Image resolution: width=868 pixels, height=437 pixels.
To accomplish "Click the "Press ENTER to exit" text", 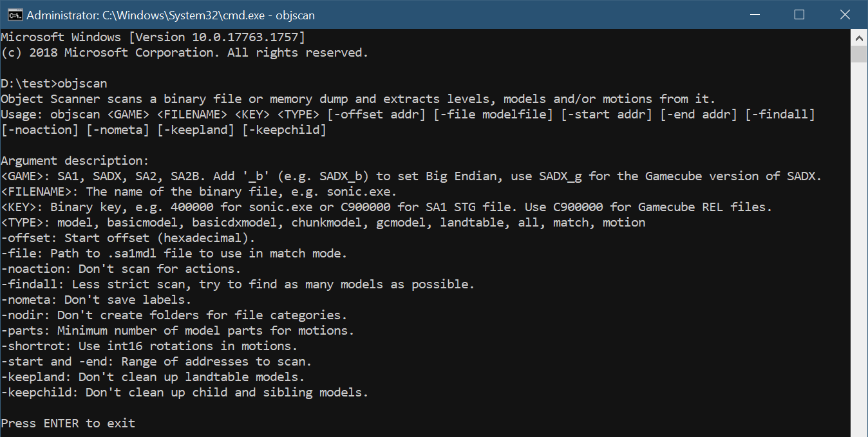I will click(68, 423).
